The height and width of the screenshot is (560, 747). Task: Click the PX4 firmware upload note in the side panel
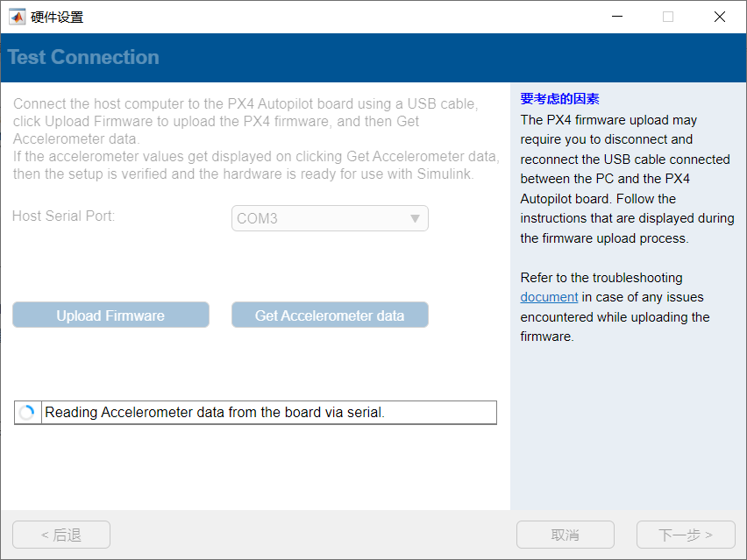[x=626, y=179]
